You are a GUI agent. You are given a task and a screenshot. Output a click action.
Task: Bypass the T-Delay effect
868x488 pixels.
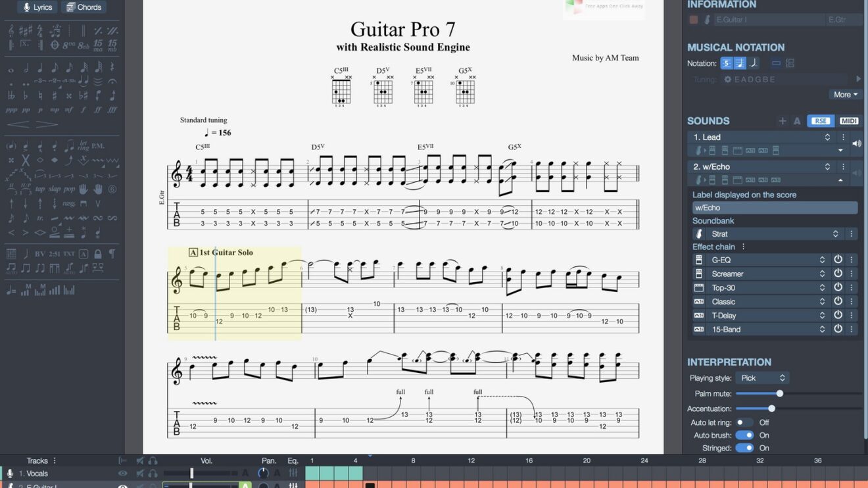click(838, 315)
